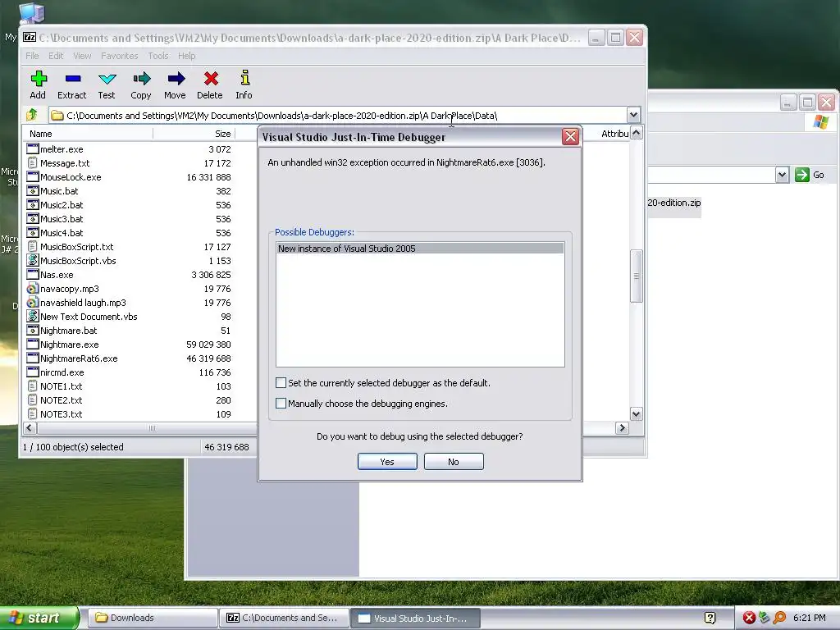840x630 pixels.
Task: Click horizontal scrollbar left arrow in 7-Zip
Action: 30,427
